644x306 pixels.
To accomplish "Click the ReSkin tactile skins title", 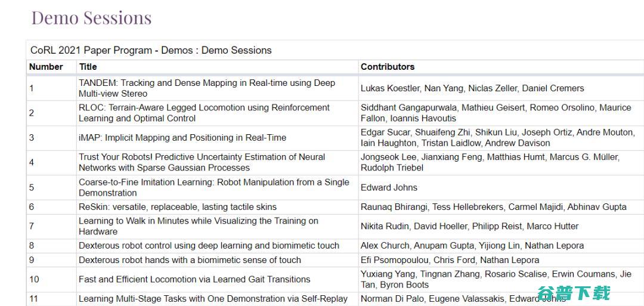I will pos(178,207).
